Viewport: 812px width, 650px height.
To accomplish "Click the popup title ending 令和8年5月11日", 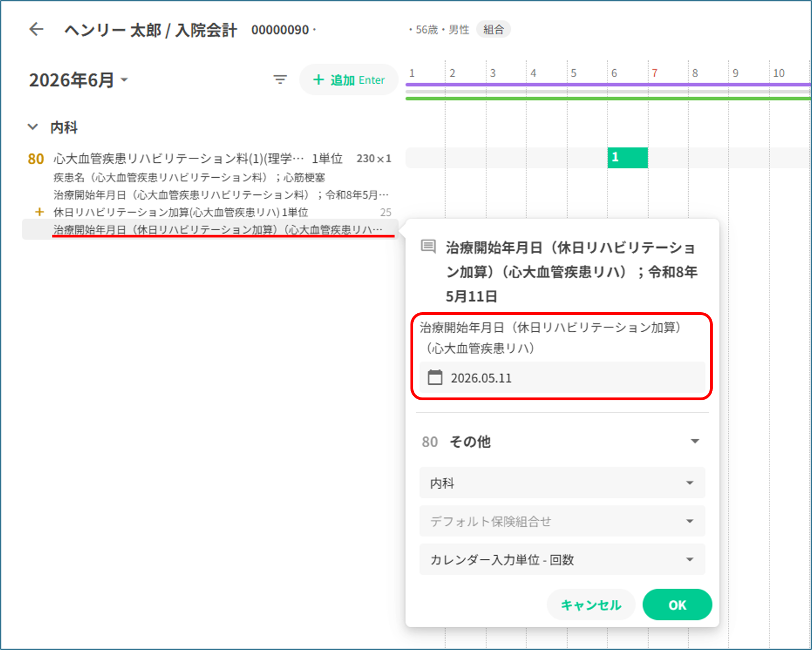I will [572, 272].
